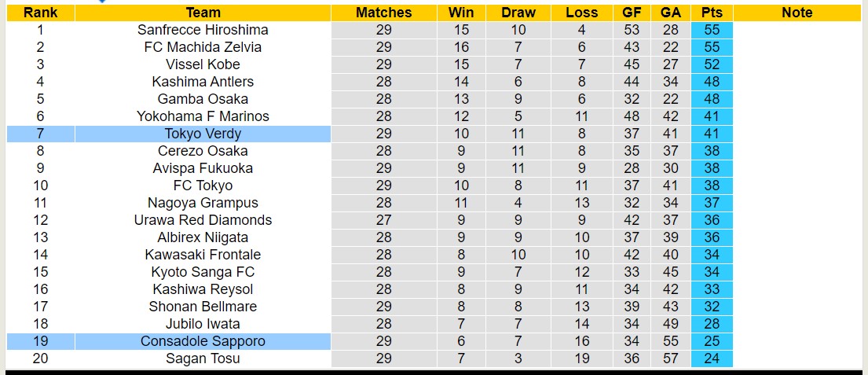Click the Yokohama F Marinos team name

point(203,116)
